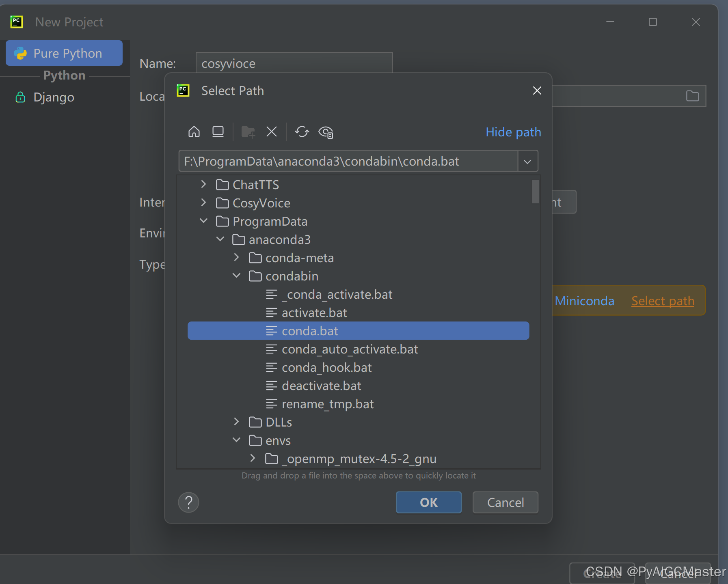
Task: Select the ProgramData folder
Action: point(262,221)
